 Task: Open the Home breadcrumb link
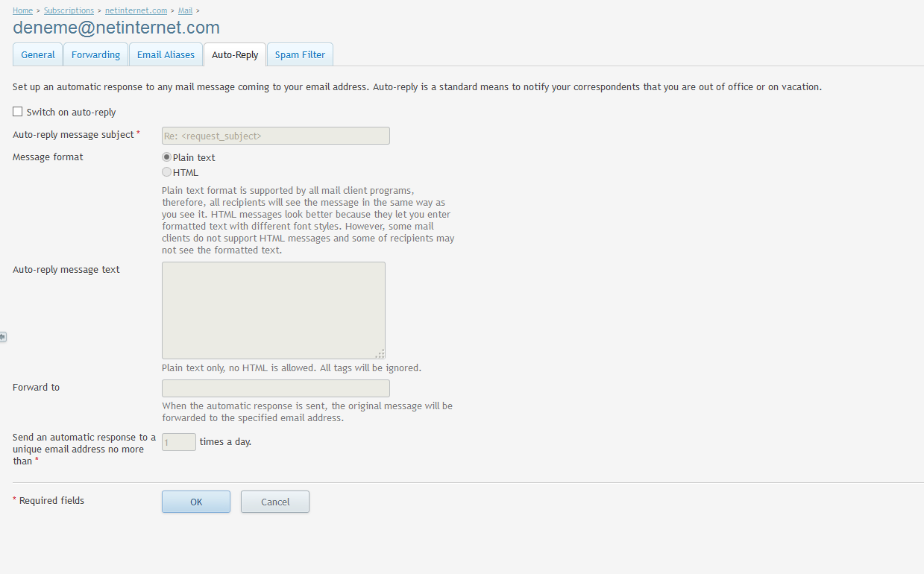click(x=22, y=10)
